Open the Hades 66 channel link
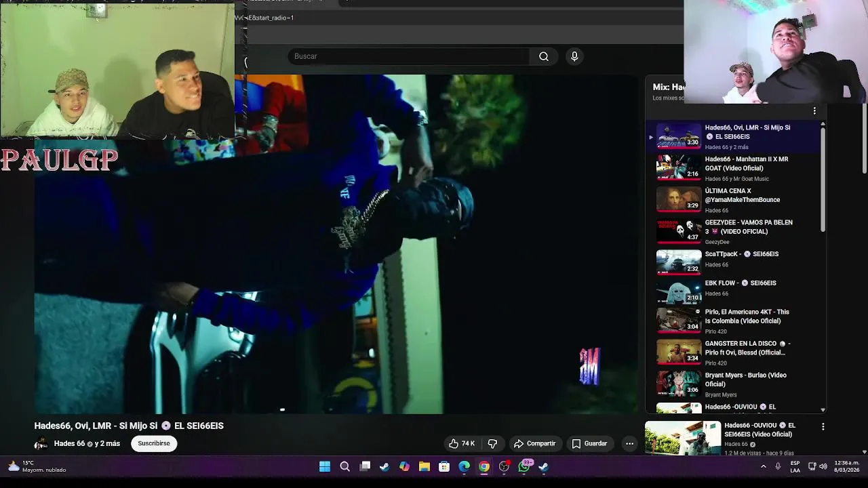 tap(69, 443)
